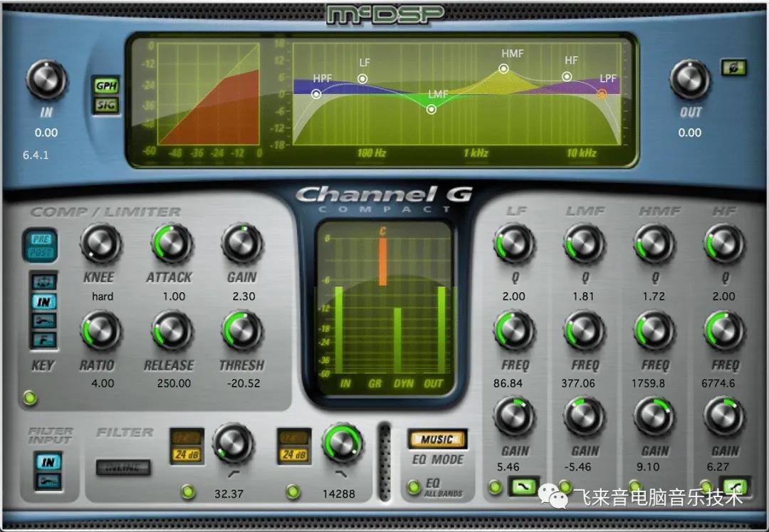Select the orange LPF node on graph
The width and height of the screenshot is (769, 532).
coord(602,93)
